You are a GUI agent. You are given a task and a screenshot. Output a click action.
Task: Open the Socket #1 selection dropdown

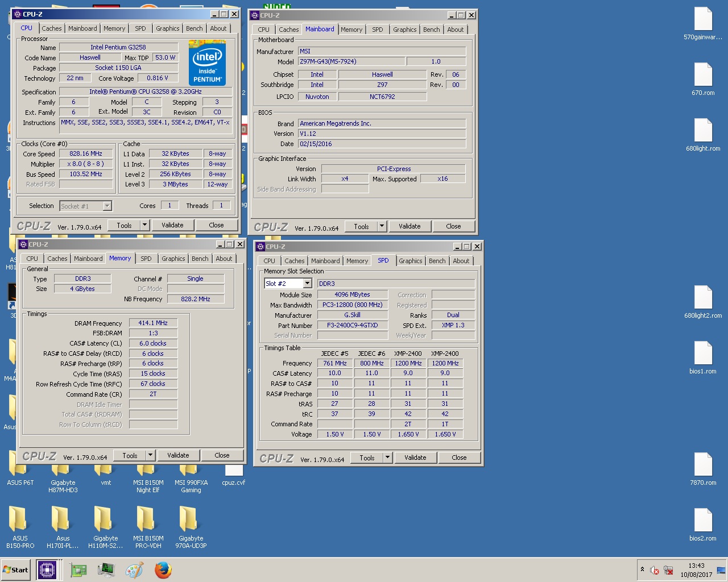107,206
